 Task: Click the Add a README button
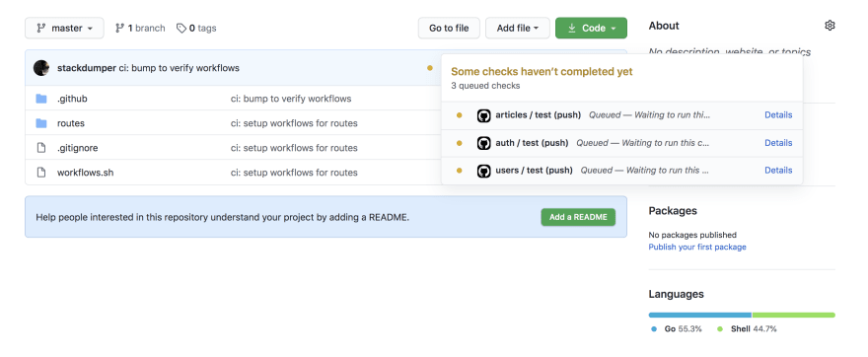click(x=578, y=217)
